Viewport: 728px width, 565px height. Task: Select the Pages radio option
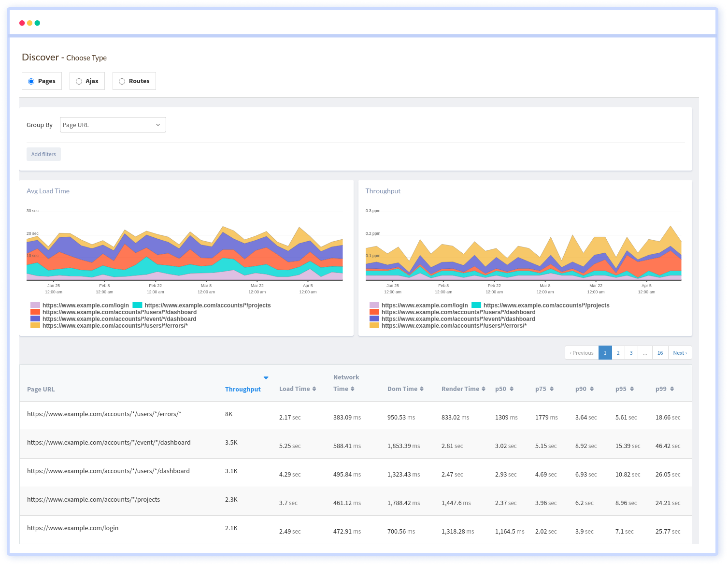coord(31,81)
